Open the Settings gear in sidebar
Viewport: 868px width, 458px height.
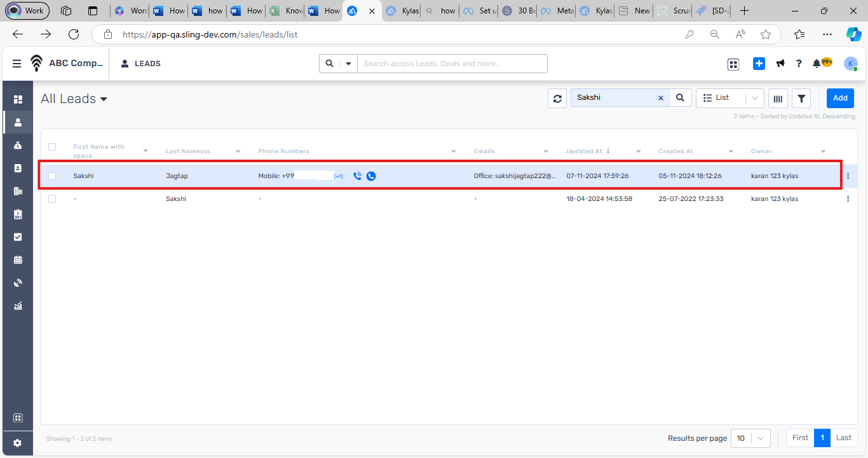[x=18, y=443]
